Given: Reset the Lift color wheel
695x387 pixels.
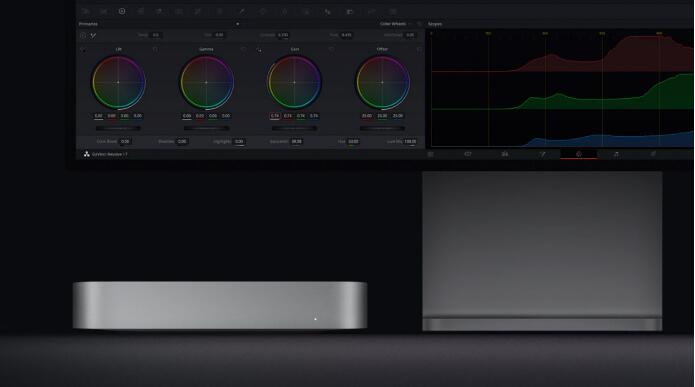Looking at the screenshot, I should pyautogui.click(x=155, y=49).
